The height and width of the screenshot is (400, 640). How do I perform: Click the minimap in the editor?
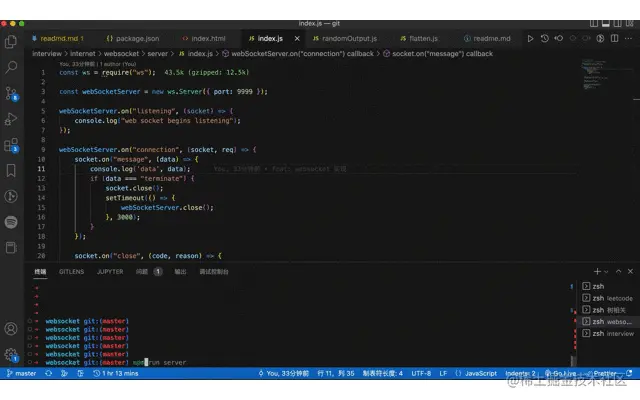(594, 74)
